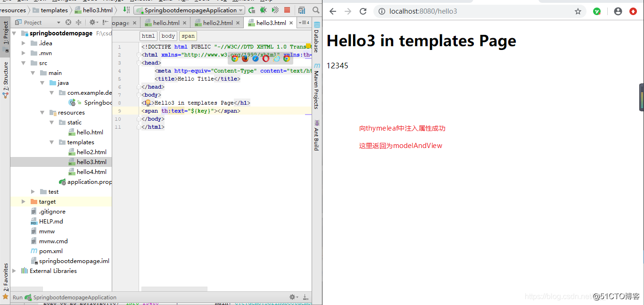Close the hello3.html tab
The width and height of the screenshot is (644, 305).
point(291,23)
